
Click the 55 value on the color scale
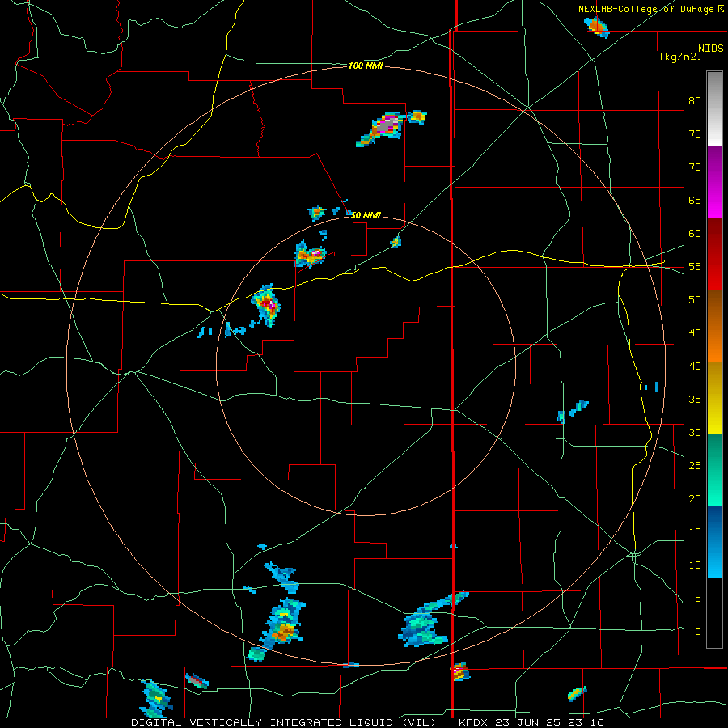[695, 266]
